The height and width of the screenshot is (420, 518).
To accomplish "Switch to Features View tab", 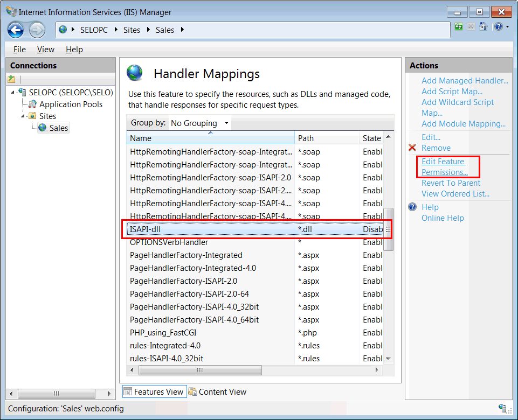I will coord(154,391).
